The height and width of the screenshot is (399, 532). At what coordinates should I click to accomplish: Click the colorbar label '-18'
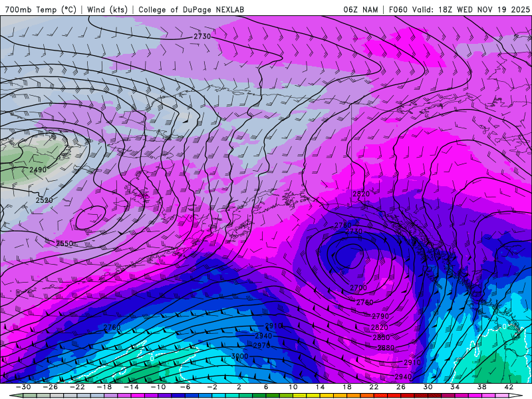104,387
